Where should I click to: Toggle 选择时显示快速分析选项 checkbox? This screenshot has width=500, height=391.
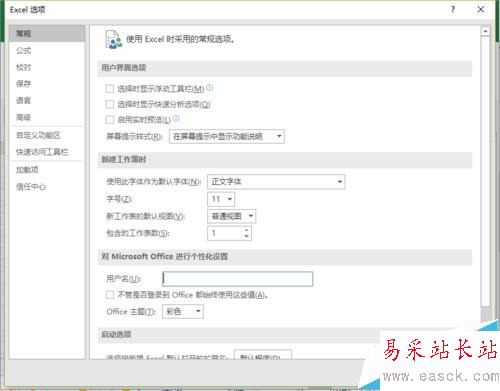tap(109, 104)
